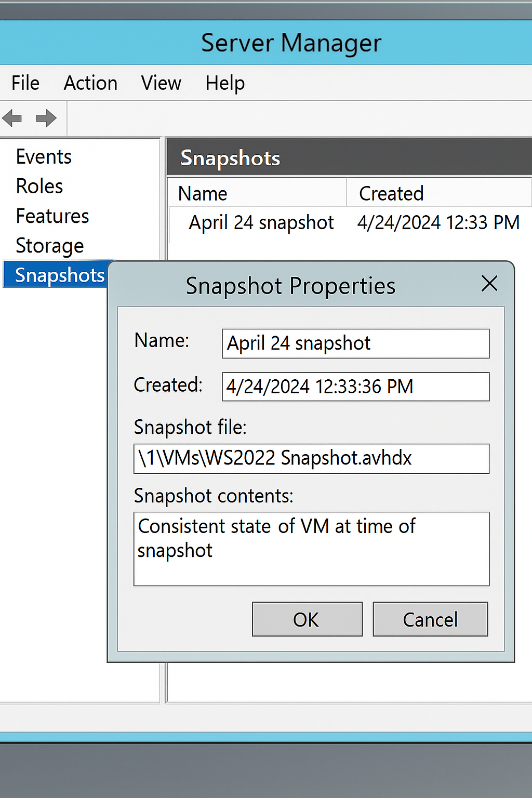
Task: Select Storage in the navigation pane
Action: [50, 246]
